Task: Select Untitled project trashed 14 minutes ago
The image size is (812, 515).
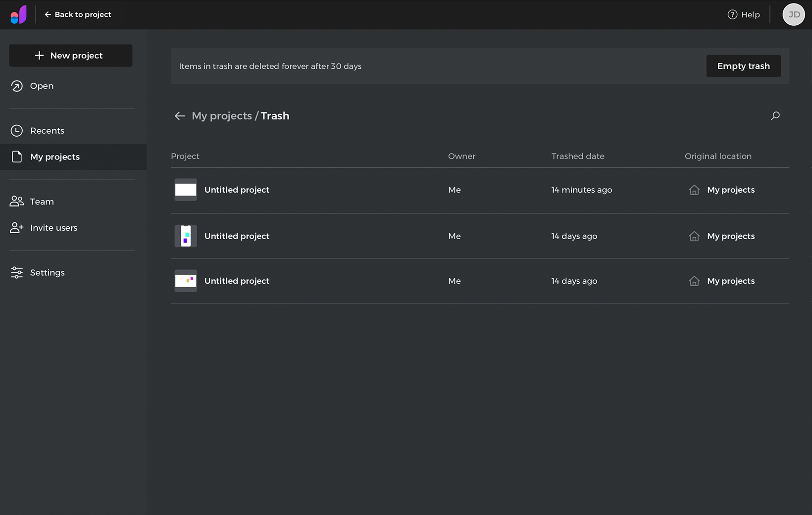Action: (237, 190)
